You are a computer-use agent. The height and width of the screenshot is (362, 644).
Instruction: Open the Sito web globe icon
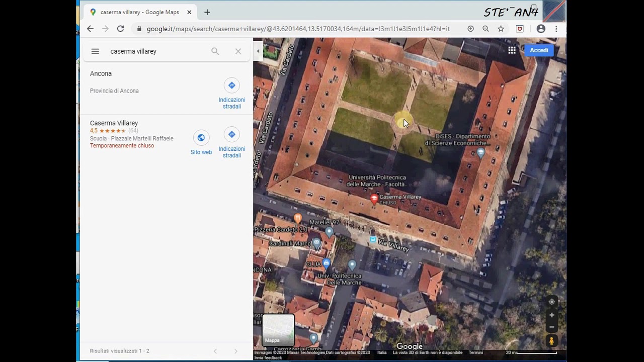click(x=201, y=138)
